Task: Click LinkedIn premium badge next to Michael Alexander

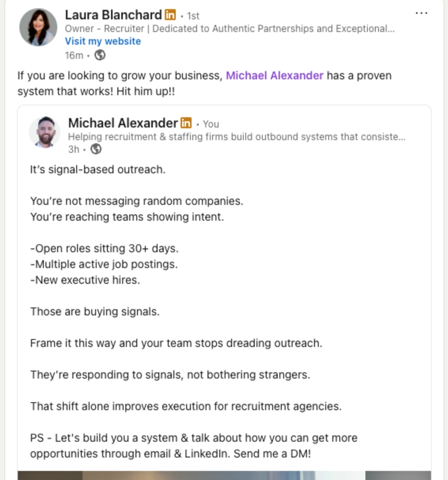Action: coord(186,123)
